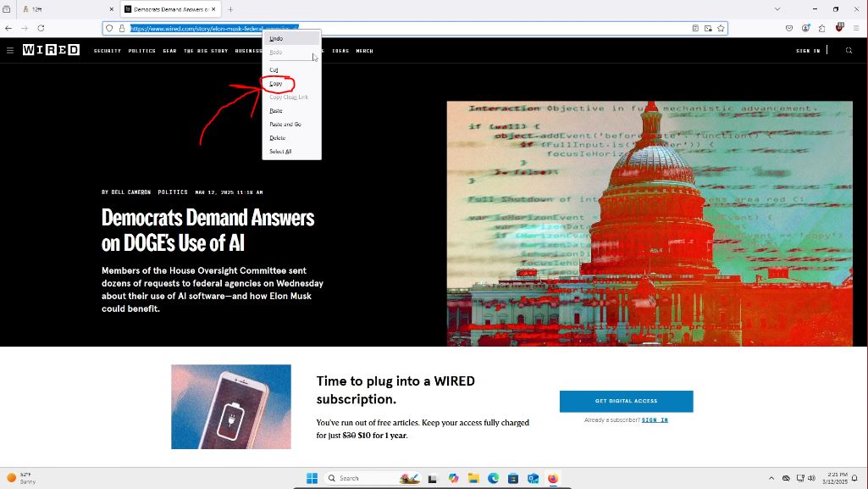This screenshot has height=489, width=868.
Task: Click the Politics category tag above the headline
Action: pyautogui.click(x=173, y=192)
